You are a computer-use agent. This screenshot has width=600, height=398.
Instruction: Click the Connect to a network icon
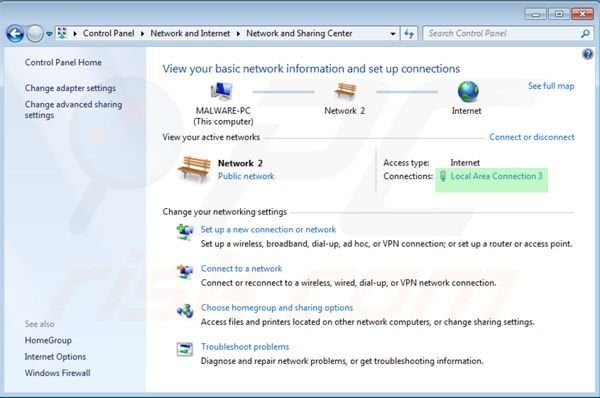pos(185,271)
